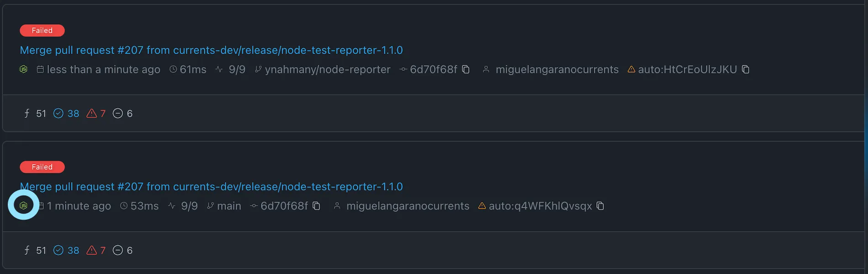Image resolution: width=868 pixels, height=274 pixels.
Task: Select the main branch label
Action: point(229,206)
